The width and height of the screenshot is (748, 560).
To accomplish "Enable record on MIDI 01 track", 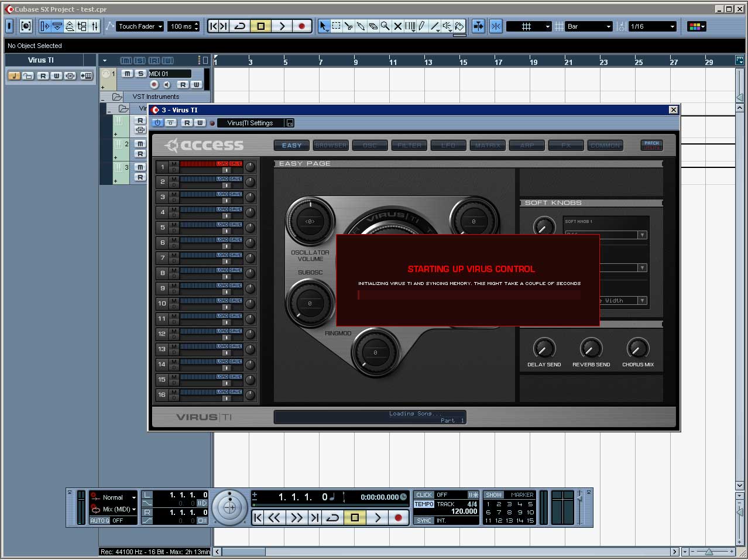I will point(155,85).
